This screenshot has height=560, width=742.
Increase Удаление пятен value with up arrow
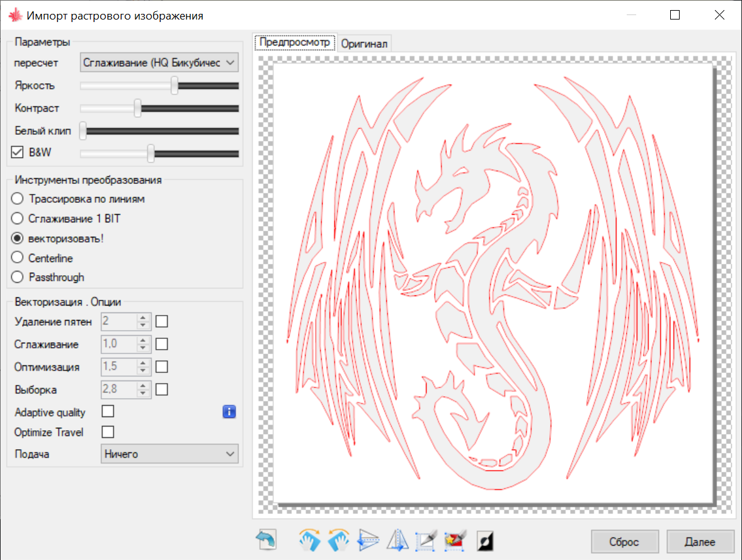[x=144, y=318]
